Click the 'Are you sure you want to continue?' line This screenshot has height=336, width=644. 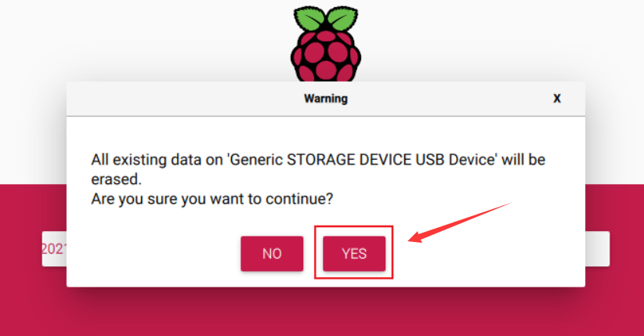[x=212, y=199]
